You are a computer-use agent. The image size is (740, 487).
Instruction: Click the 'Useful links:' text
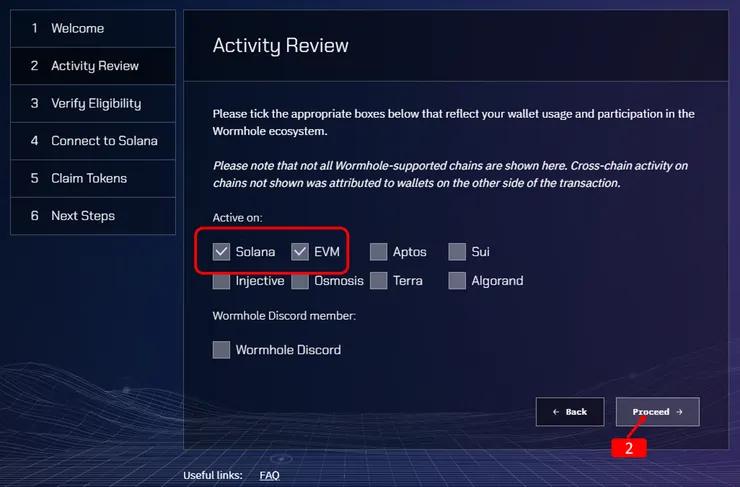tap(213, 475)
